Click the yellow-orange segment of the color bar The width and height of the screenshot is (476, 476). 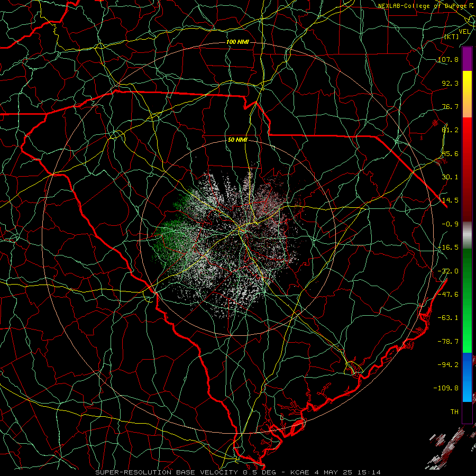[x=467, y=94]
